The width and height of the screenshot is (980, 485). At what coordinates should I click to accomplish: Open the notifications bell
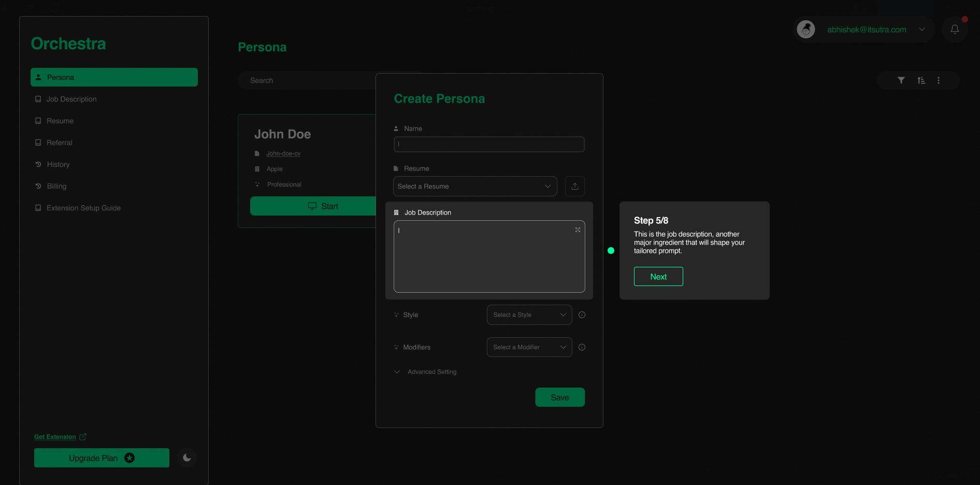[955, 30]
